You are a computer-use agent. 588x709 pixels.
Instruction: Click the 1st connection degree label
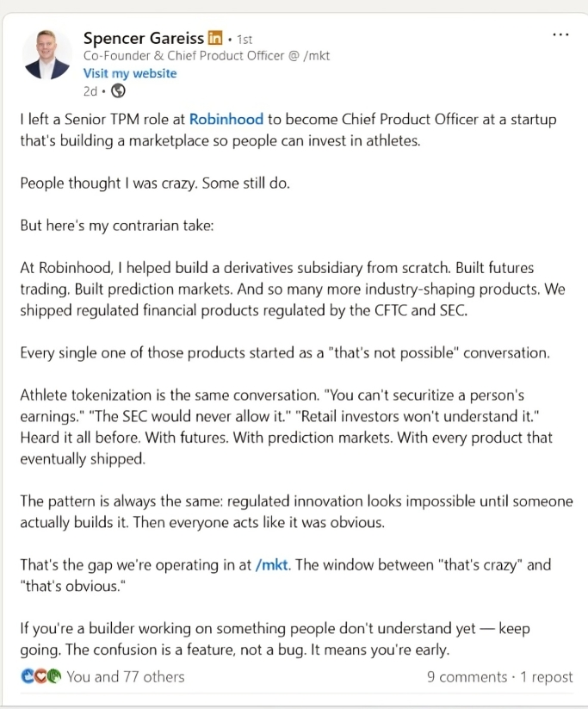tap(244, 39)
